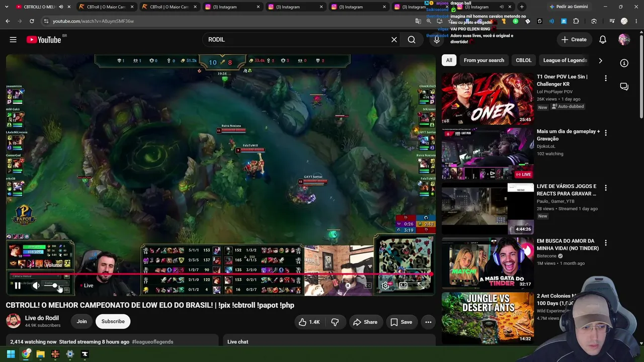Switch player to theater mode
Viewport: 644px width, 362px height.
(403, 286)
